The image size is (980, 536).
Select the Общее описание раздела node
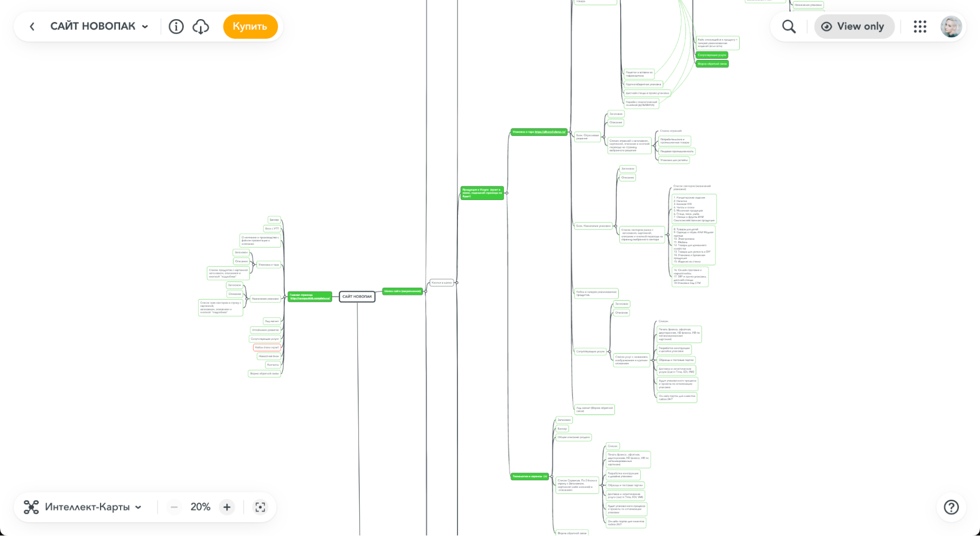click(574, 437)
